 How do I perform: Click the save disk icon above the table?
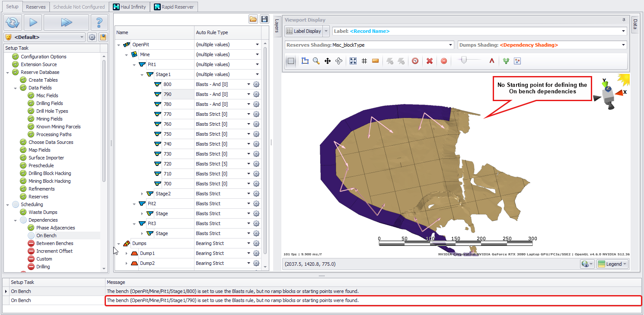(265, 19)
